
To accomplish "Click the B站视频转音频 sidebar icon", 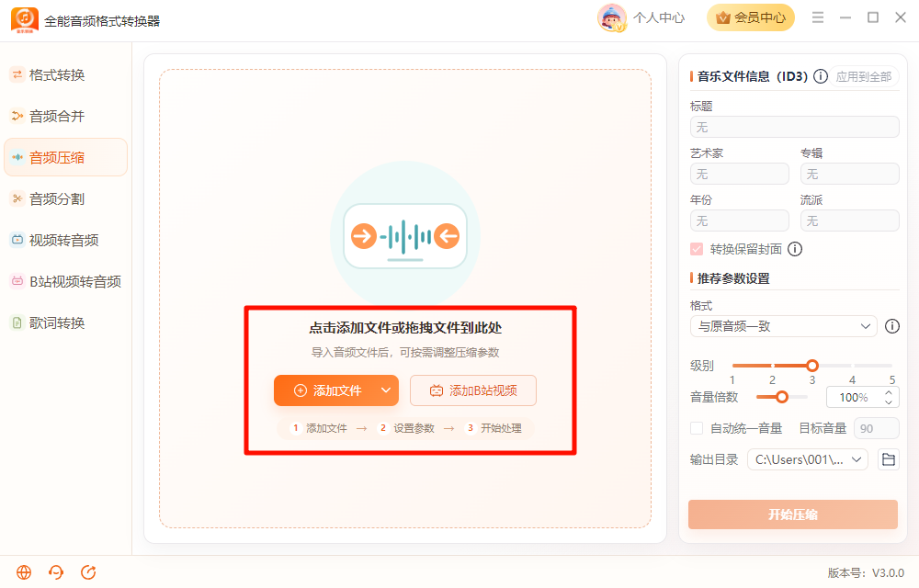I will (x=17, y=282).
